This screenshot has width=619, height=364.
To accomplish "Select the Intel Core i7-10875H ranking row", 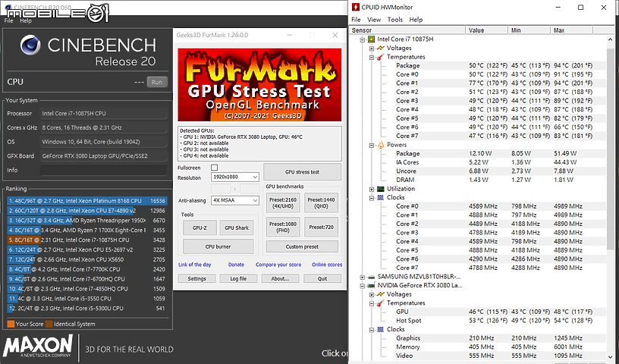I will [87, 240].
